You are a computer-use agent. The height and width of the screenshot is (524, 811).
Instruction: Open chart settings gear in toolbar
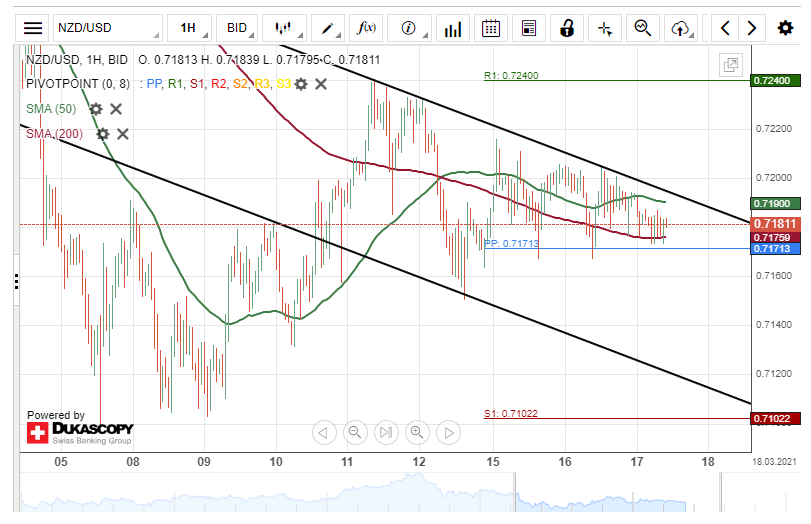tap(785, 28)
